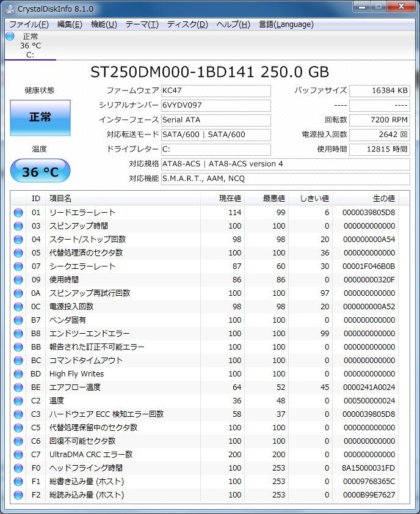Click the status orb for ID BE エアフロー温度
This screenshot has width=420, height=514.
pos(18,387)
